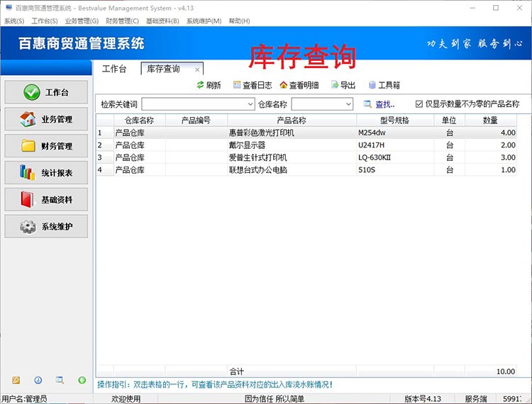Screen dimensions: 532x404
Task: Click the window search icon in sidebar footer
Action: [x=60, y=381]
